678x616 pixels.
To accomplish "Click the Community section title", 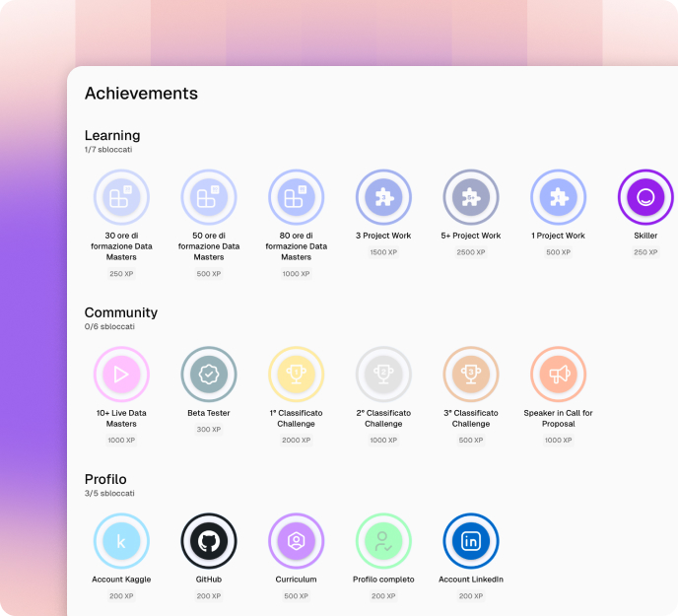I will tap(121, 312).
